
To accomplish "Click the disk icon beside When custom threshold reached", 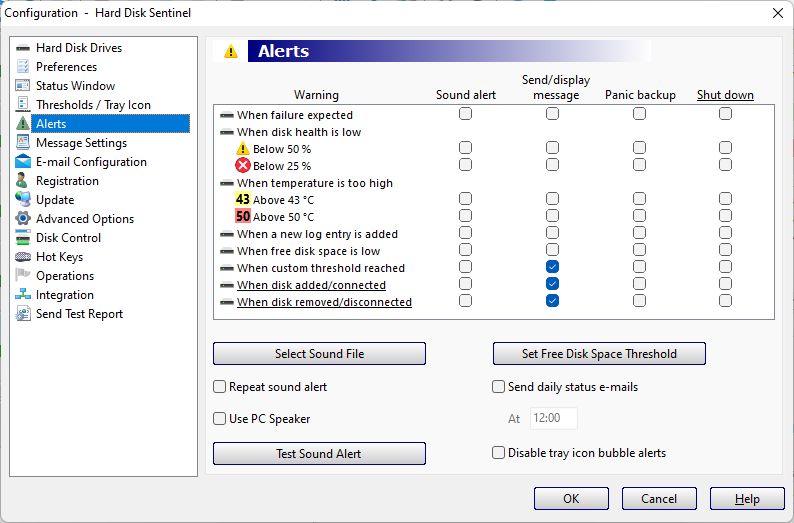I will point(227,268).
